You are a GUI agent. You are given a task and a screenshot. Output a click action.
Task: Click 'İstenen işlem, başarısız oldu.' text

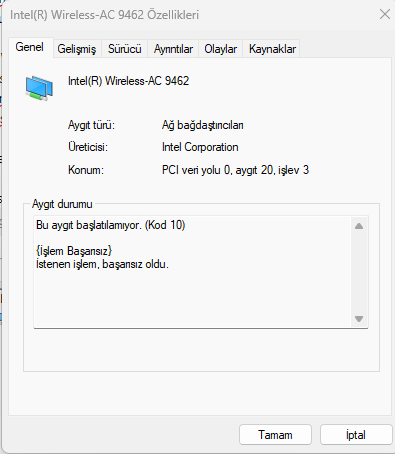[102, 264]
